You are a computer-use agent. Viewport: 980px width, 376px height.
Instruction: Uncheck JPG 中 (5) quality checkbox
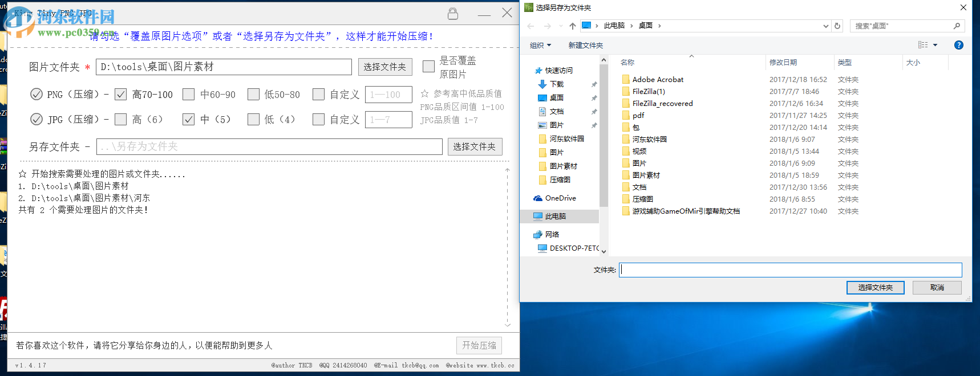188,119
